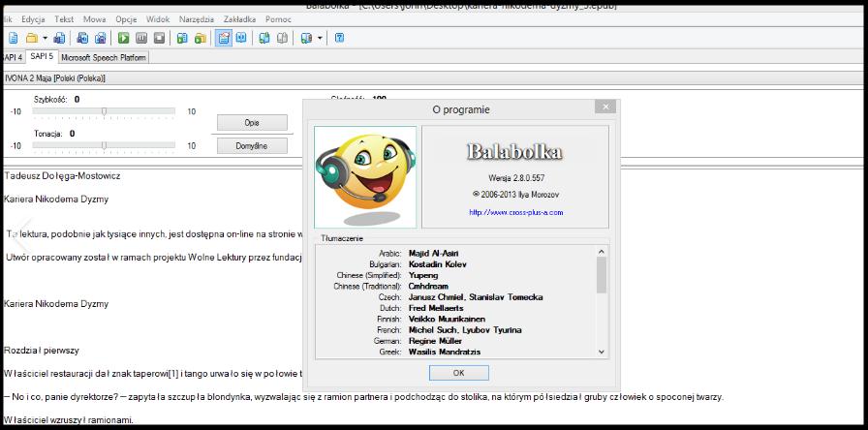Click the Balabolka smiley logo image
The height and width of the screenshot is (430, 868).
click(365, 176)
